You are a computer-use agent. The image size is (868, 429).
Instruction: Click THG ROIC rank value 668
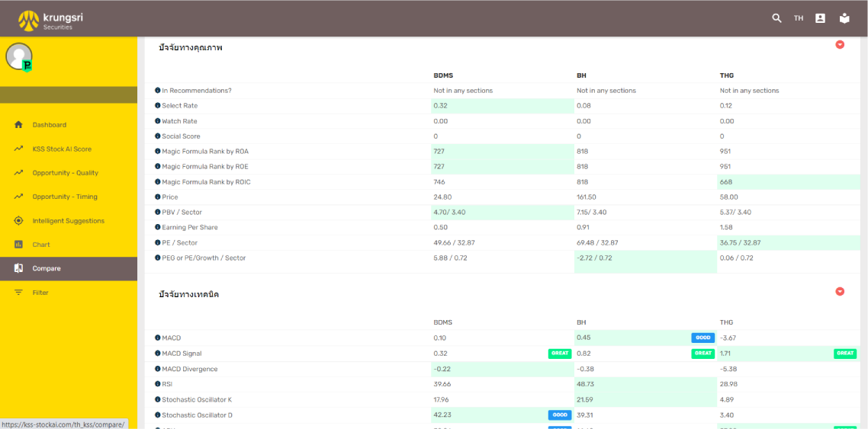click(x=725, y=182)
